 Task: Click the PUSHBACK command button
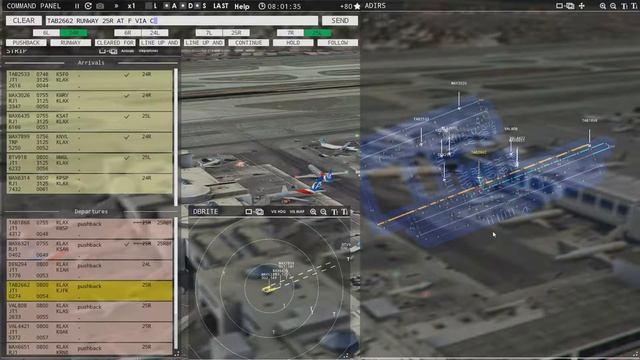coord(26,42)
